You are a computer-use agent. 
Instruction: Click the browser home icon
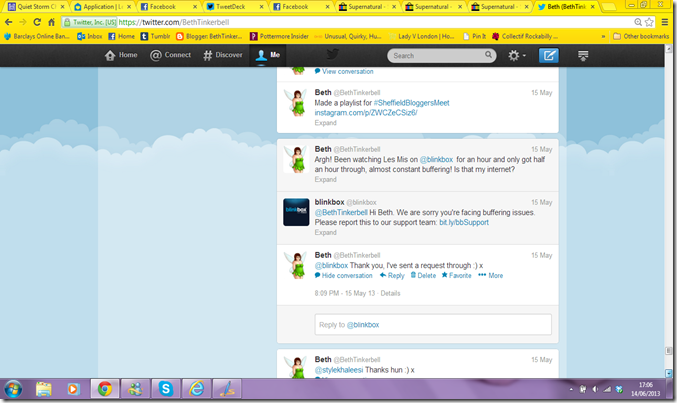51,22
